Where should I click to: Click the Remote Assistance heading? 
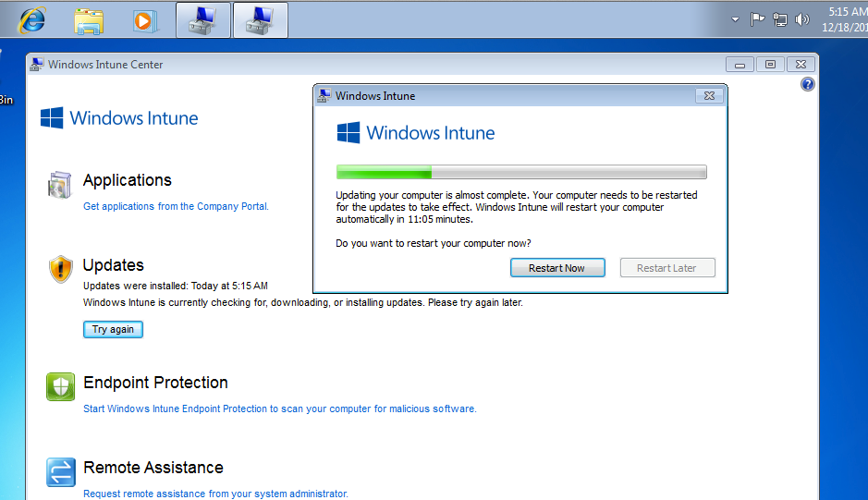153,468
